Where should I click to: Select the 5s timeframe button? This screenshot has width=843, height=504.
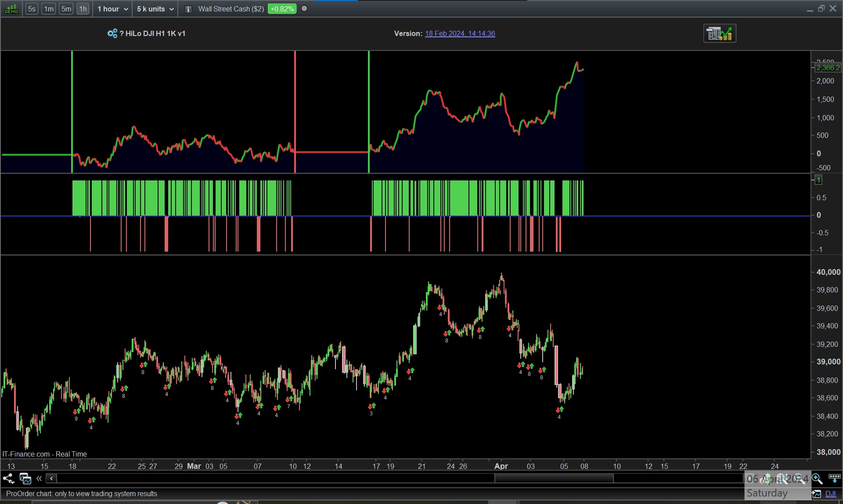32,9
